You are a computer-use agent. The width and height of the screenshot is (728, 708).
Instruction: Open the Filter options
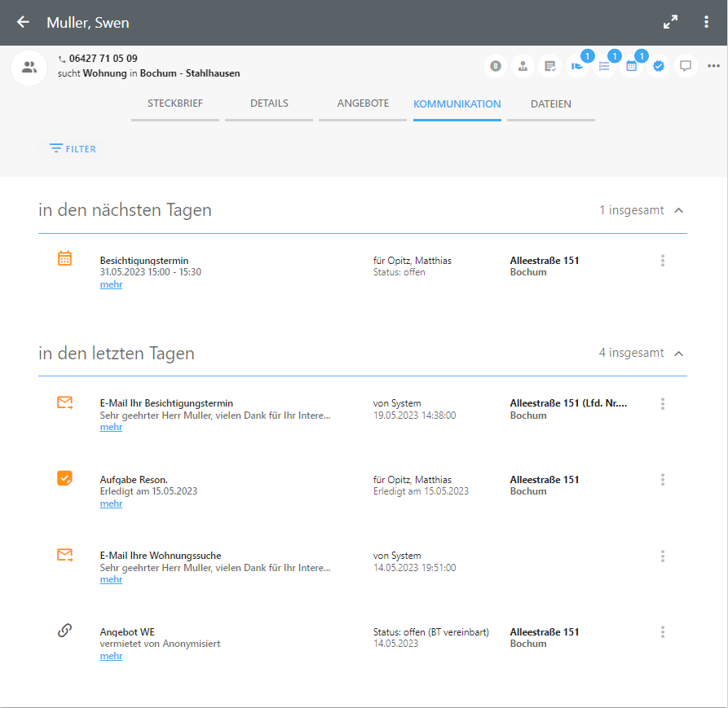tap(73, 149)
